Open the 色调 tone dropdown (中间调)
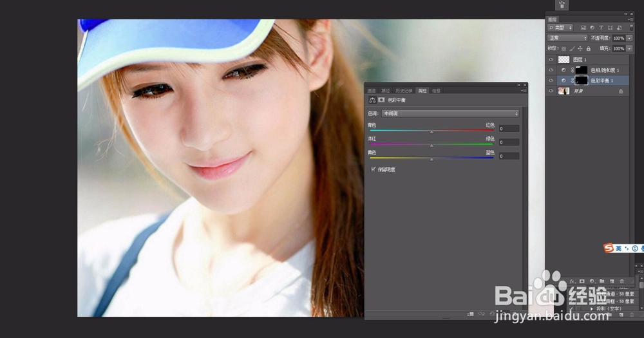 pyautogui.click(x=450, y=113)
